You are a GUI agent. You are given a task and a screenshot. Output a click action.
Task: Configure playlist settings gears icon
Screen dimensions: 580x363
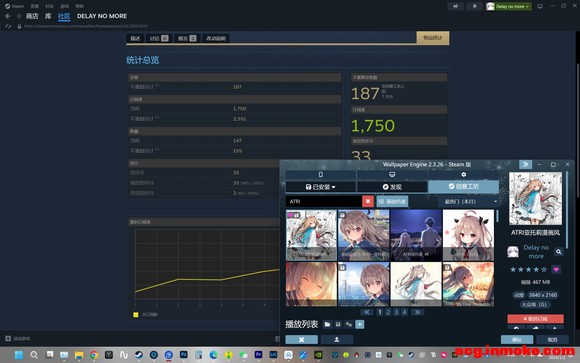coord(349,325)
